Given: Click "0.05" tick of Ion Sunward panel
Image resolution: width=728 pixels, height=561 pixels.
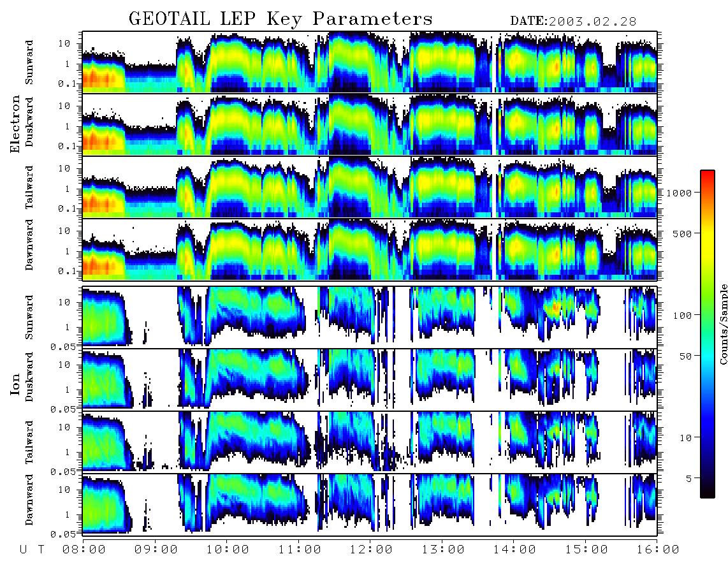Looking at the screenshot, I should pos(62,346).
